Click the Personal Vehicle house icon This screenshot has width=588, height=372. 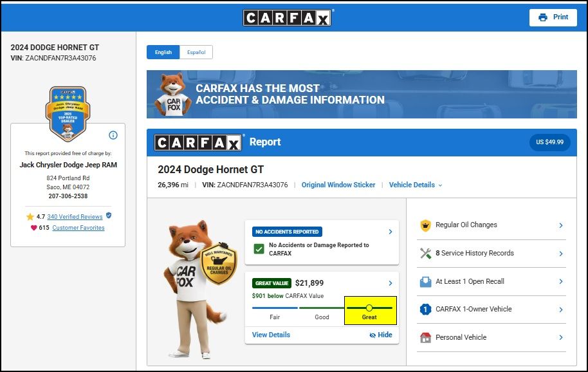click(425, 337)
